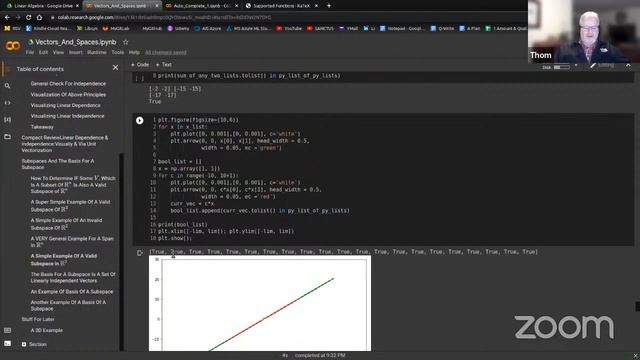Star the Vectors_And_Spaces.ipynb notebook
The width and height of the screenshot is (640, 360).
click(x=126, y=42)
